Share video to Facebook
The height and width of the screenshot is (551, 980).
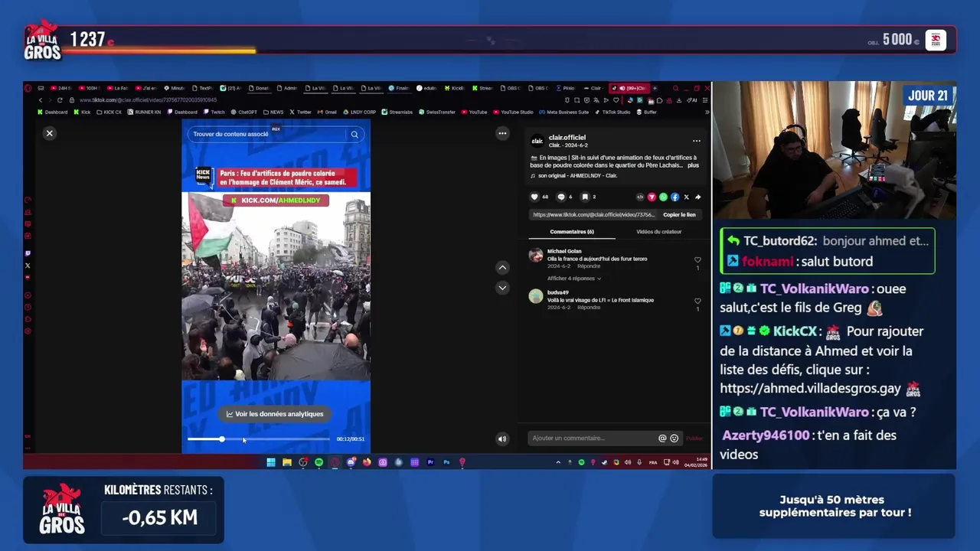pos(675,197)
